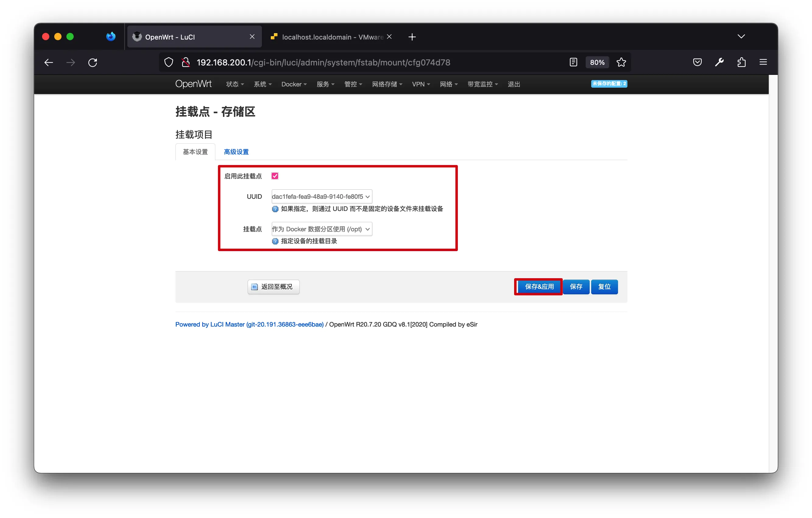Open developer tools wrench icon
This screenshot has height=518, width=812.
click(719, 62)
